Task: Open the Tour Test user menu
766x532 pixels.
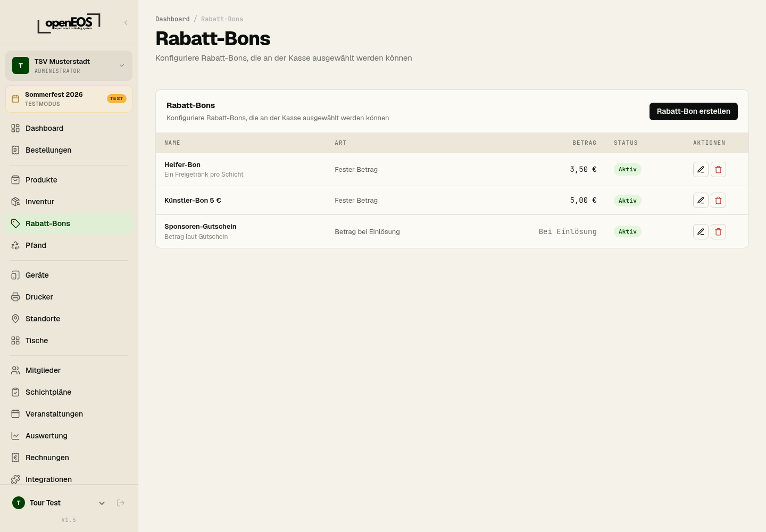Action: (59, 503)
